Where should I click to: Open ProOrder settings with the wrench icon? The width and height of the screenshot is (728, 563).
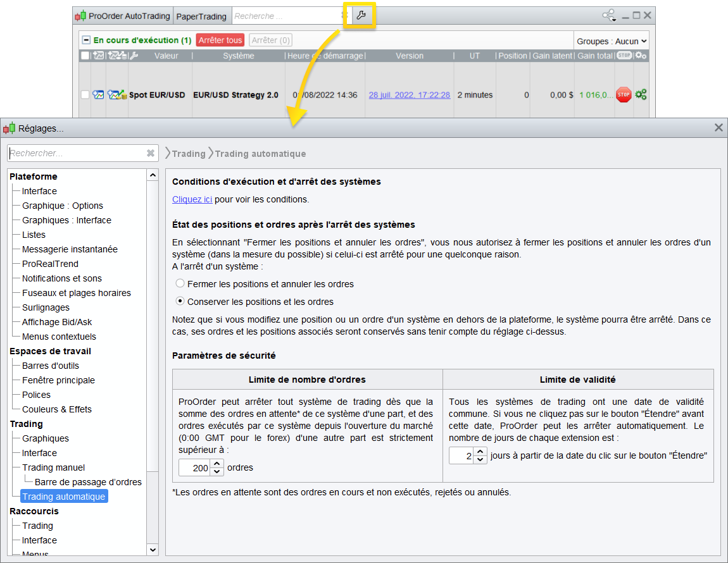click(x=361, y=16)
